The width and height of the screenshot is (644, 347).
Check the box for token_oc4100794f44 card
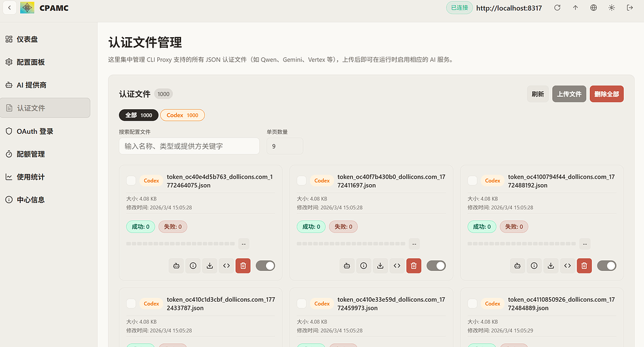coord(472,180)
